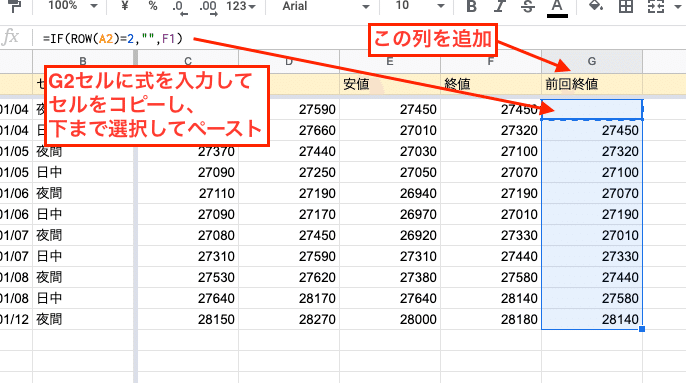Select 夜間 cell in the 01/12 row
Screen dimensions: 686x383
coord(83,320)
